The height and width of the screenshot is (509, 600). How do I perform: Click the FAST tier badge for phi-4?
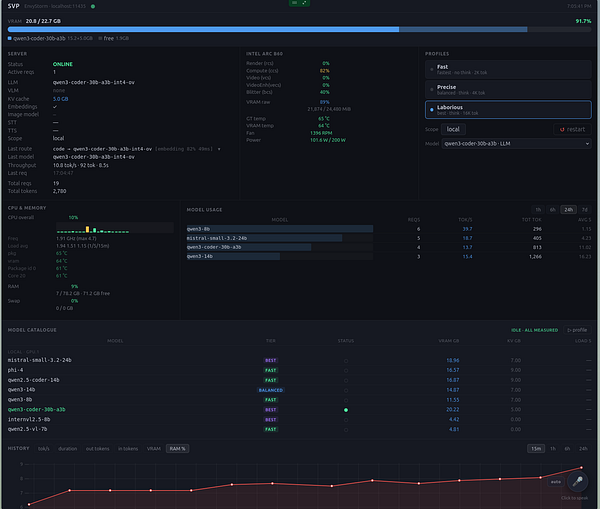[x=271, y=370]
